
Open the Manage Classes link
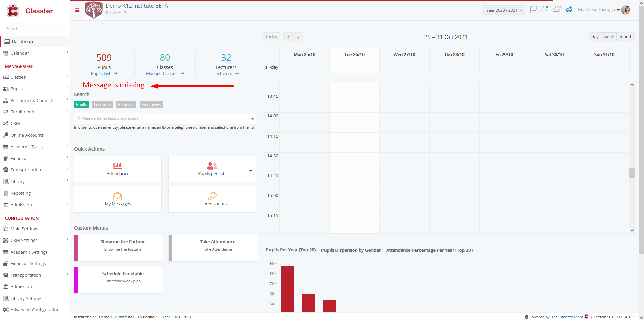(x=165, y=74)
